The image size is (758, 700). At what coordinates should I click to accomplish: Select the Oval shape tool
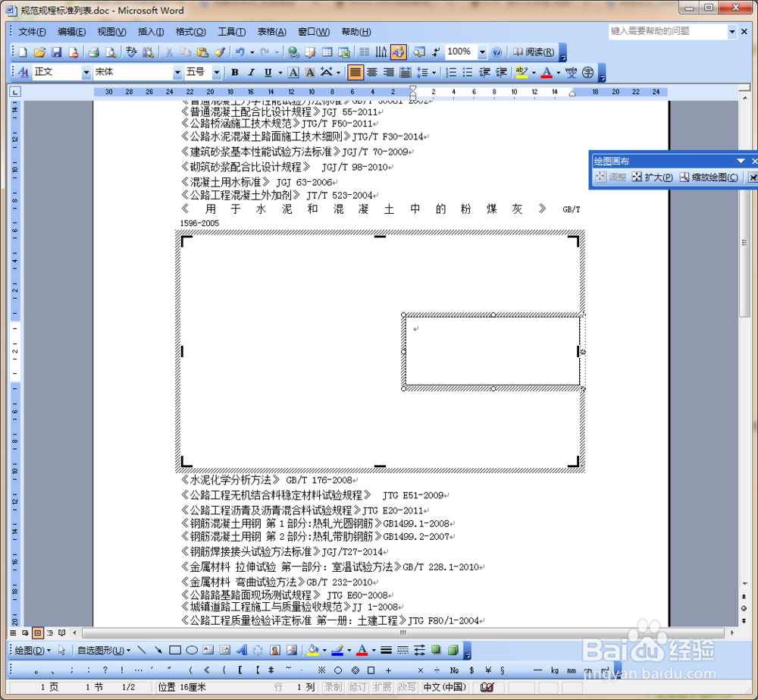click(x=192, y=650)
